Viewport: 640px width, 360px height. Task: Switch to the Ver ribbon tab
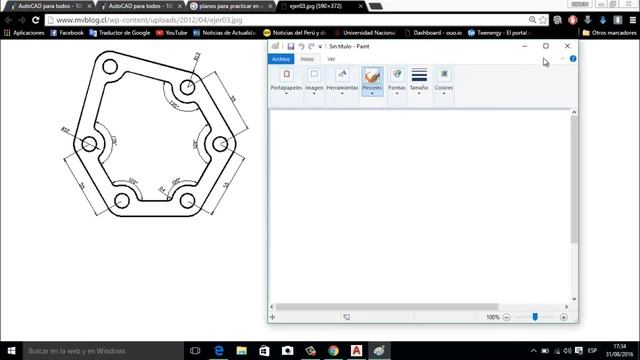331,59
